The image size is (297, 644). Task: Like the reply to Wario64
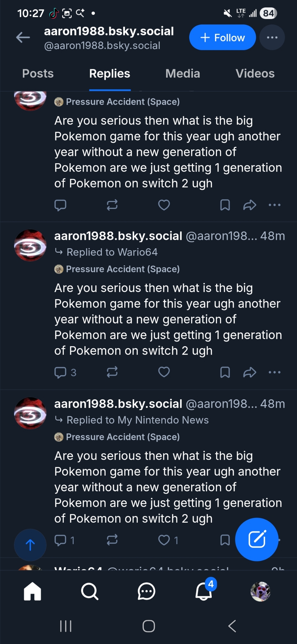click(x=164, y=372)
